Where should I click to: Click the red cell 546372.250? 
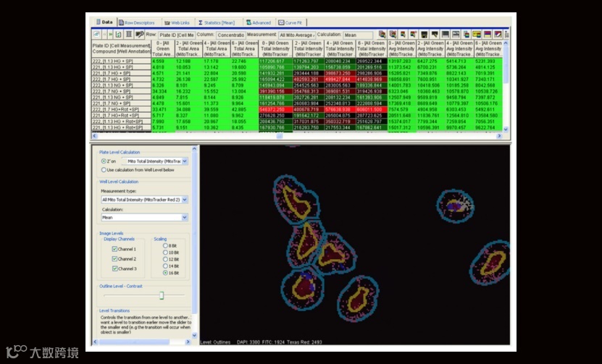(x=275, y=109)
